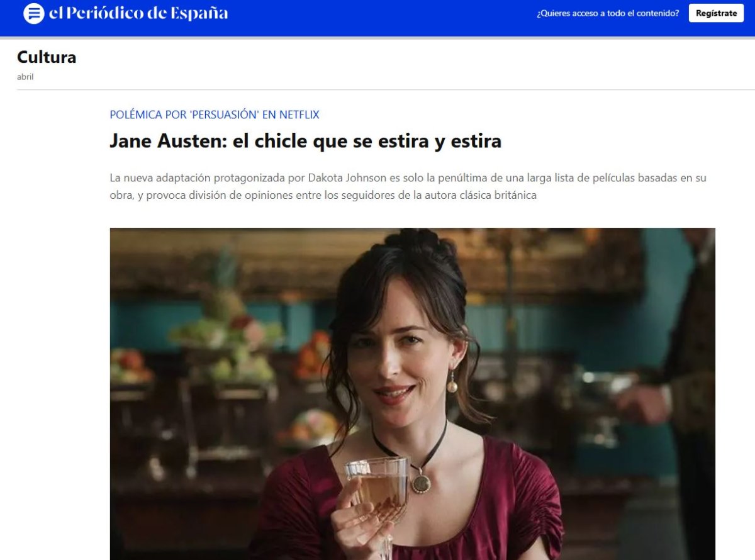Click the article subtitle paragraph

408,186
